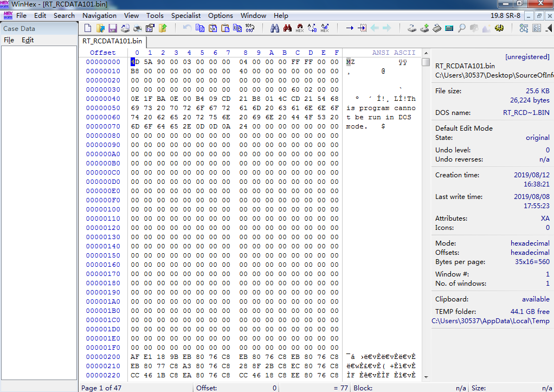Print using the printer toolbar icon
554x392 pixels.
(138, 28)
